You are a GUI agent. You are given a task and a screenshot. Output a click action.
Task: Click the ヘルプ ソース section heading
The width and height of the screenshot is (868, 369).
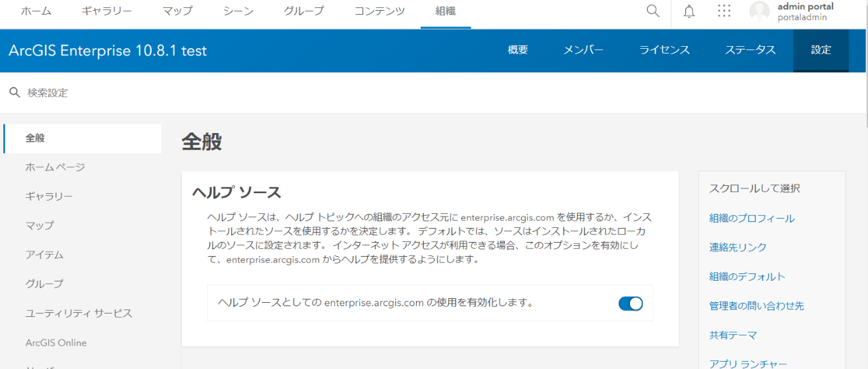[x=237, y=193]
